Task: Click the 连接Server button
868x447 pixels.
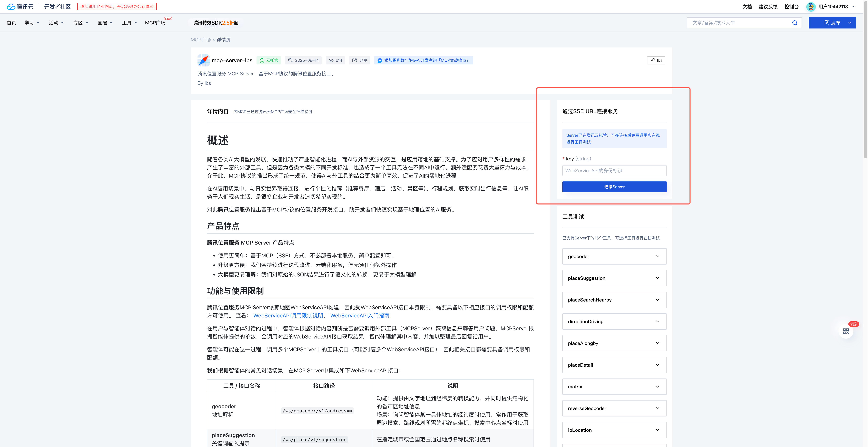Action: (614, 187)
